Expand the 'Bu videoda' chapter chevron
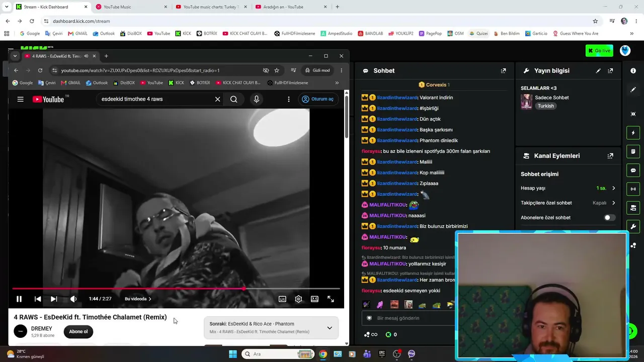The width and height of the screenshot is (644, 362). [149, 299]
